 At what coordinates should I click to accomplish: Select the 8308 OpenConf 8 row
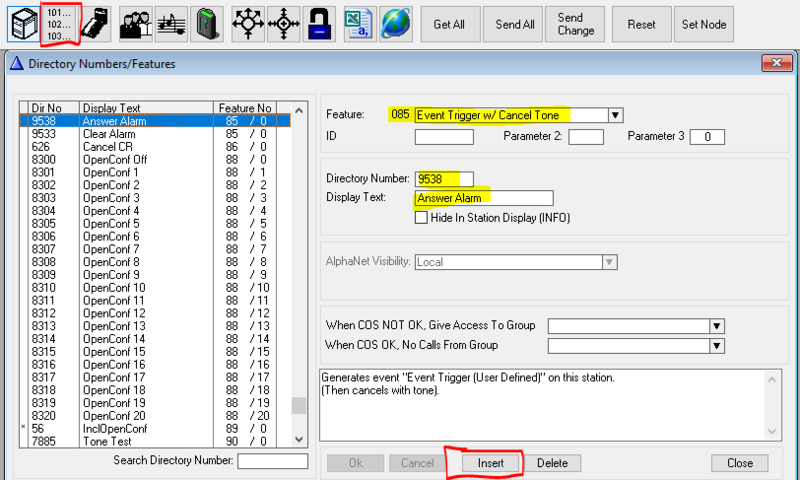[x=156, y=262]
